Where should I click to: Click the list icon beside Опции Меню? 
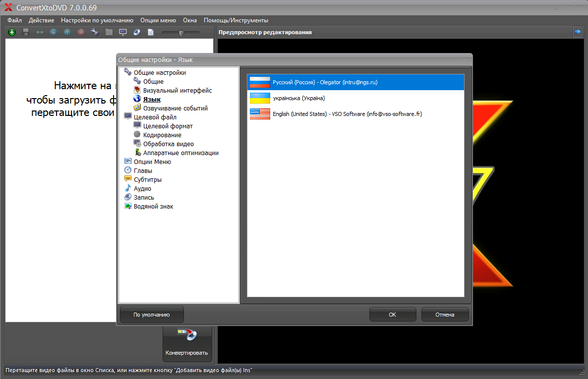point(128,161)
